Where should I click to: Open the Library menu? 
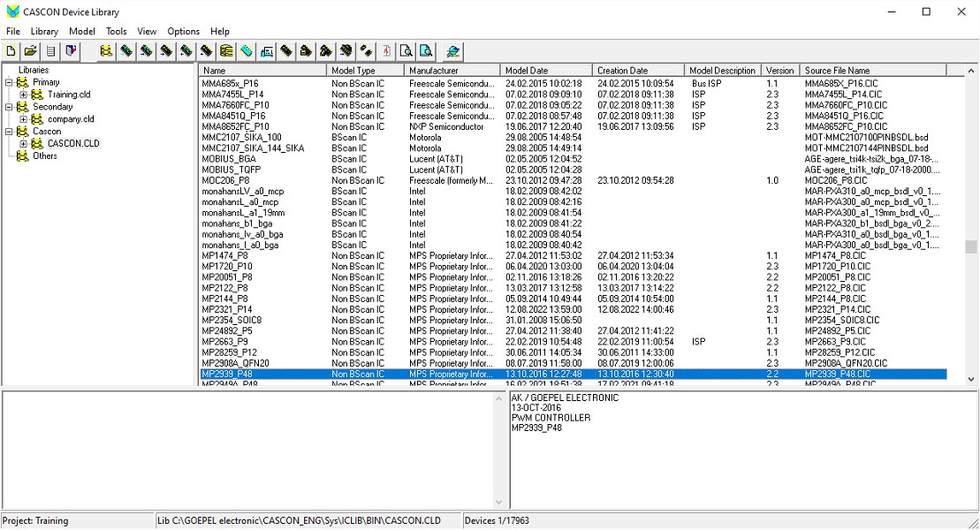[44, 31]
